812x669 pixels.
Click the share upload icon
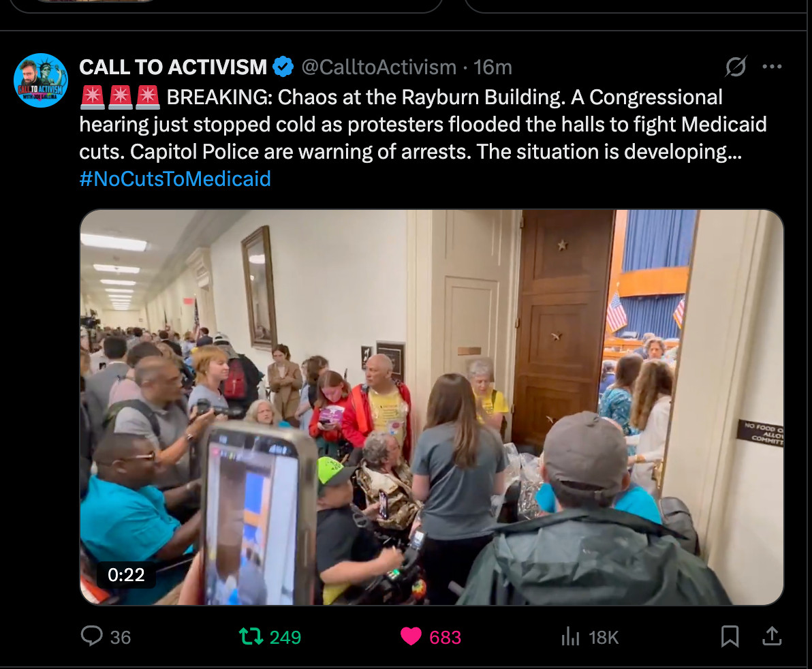click(x=772, y=636)
